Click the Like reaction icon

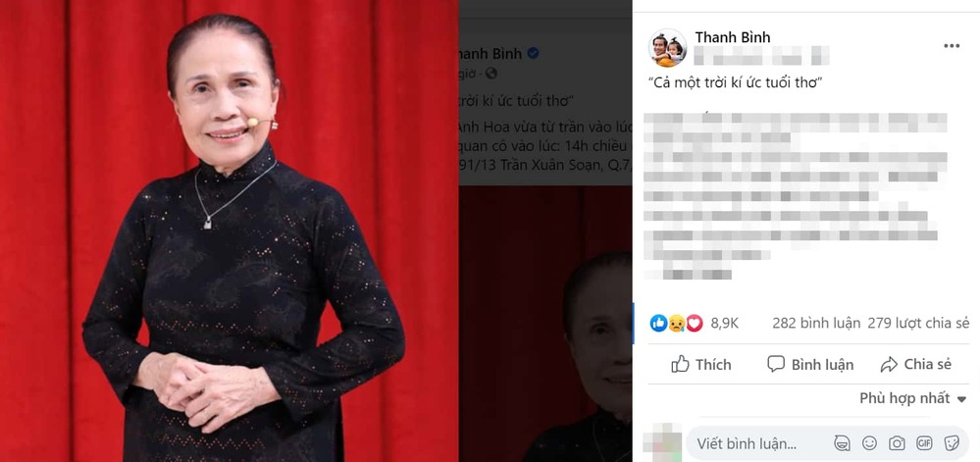point(658,323)
